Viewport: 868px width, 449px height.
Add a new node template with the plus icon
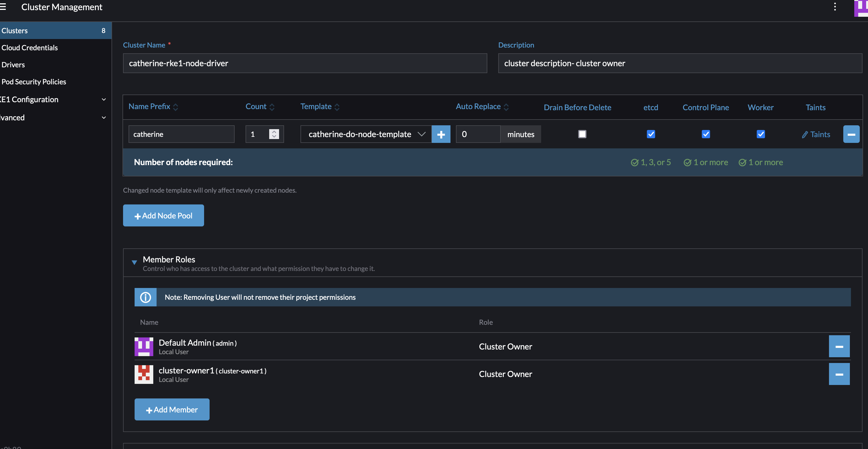pos(441,134)
